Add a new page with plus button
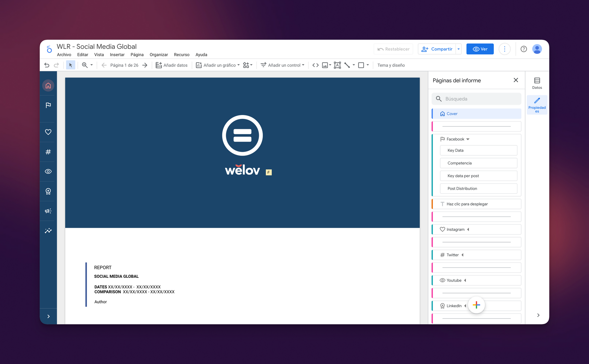589x364 pixels. [476, 305]
